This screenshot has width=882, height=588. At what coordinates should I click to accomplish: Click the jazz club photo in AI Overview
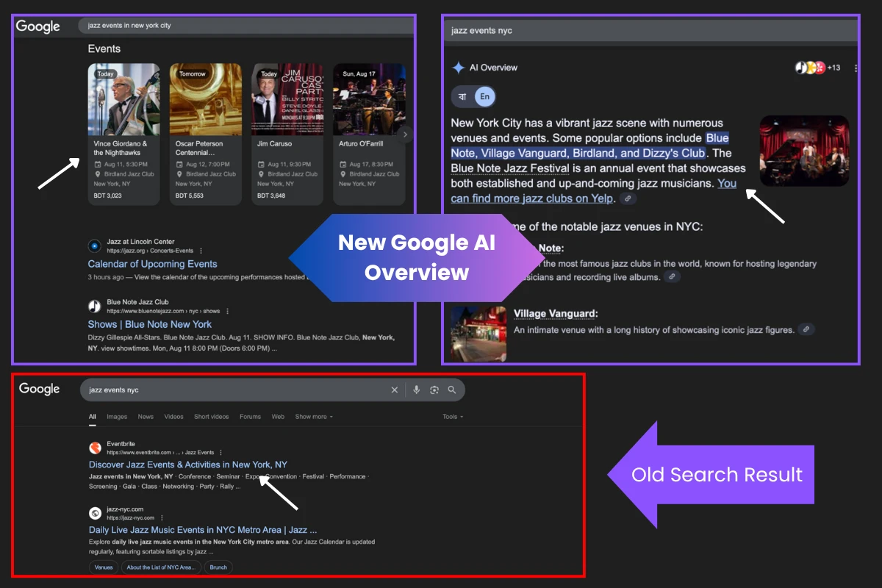[804, 151]
